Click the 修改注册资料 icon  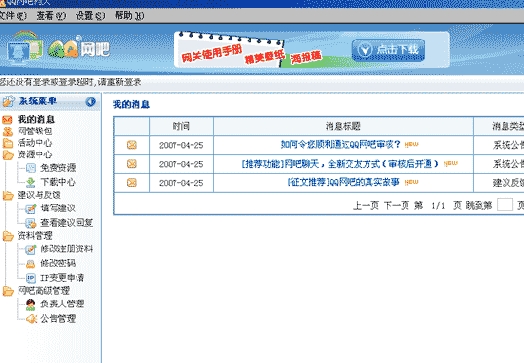point(31,249)
